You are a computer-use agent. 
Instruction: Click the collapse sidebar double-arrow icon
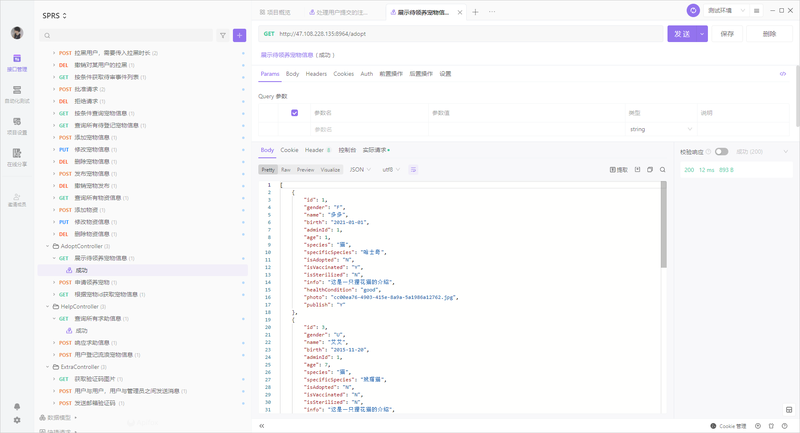(262, 426)
